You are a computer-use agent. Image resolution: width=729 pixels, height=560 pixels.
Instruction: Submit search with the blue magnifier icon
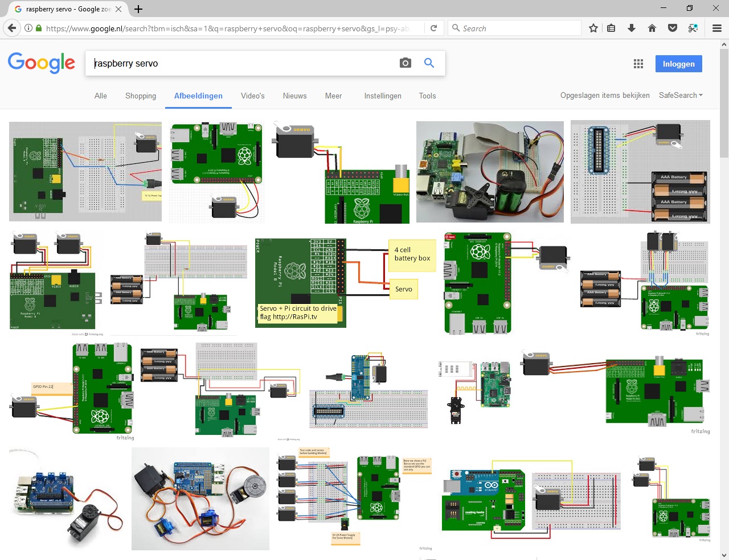click(429, 63)
